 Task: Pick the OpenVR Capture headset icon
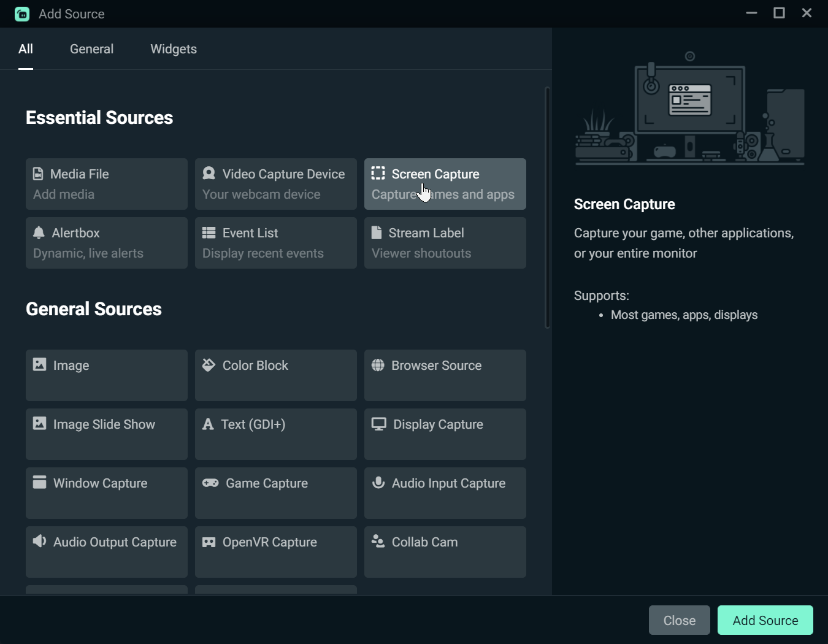click(209, 542)
